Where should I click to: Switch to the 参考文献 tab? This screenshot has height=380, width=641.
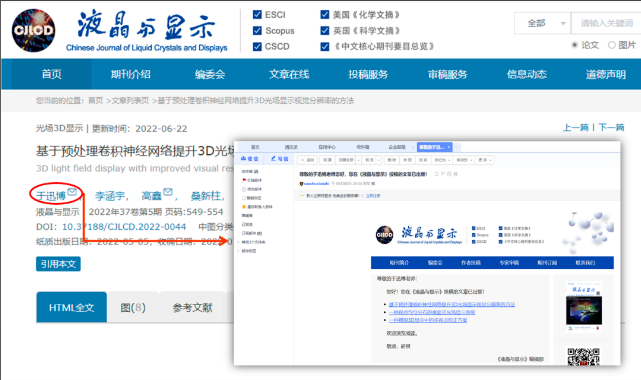pos(192,307)
